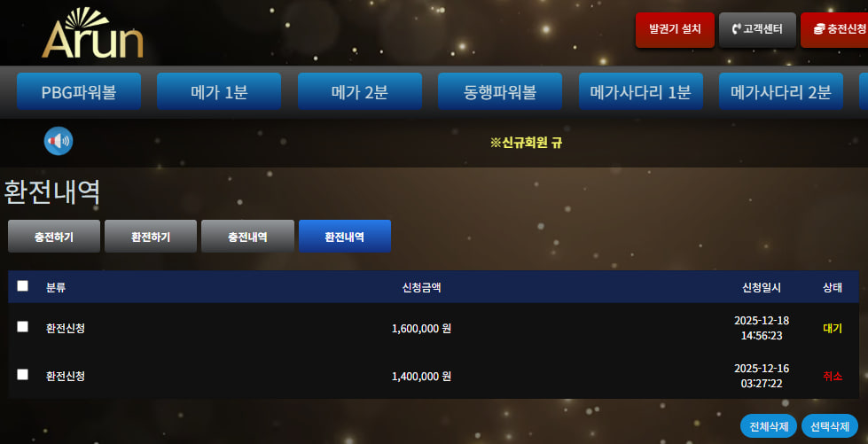Click the 발권기 설치 button
Screen dimensions: 868x444
[675, 30]
